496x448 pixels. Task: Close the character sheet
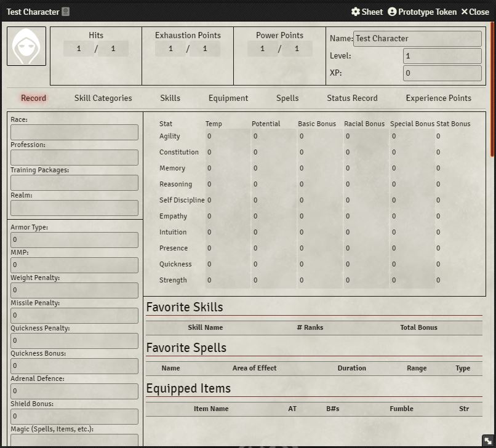click(x=474, y=12)
